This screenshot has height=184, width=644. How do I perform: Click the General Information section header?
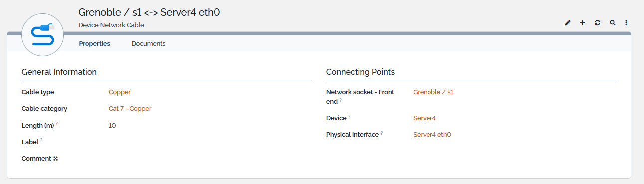(59, 72)
